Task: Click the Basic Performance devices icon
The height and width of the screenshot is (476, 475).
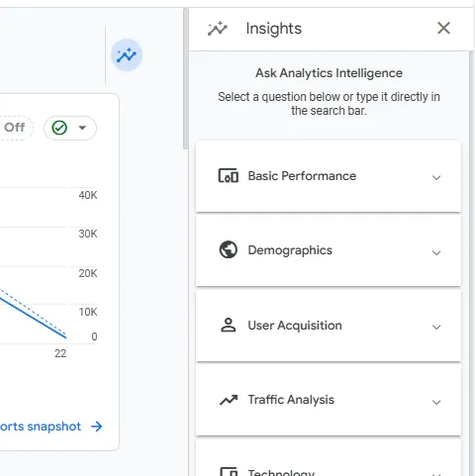Action: click(229, 175)
